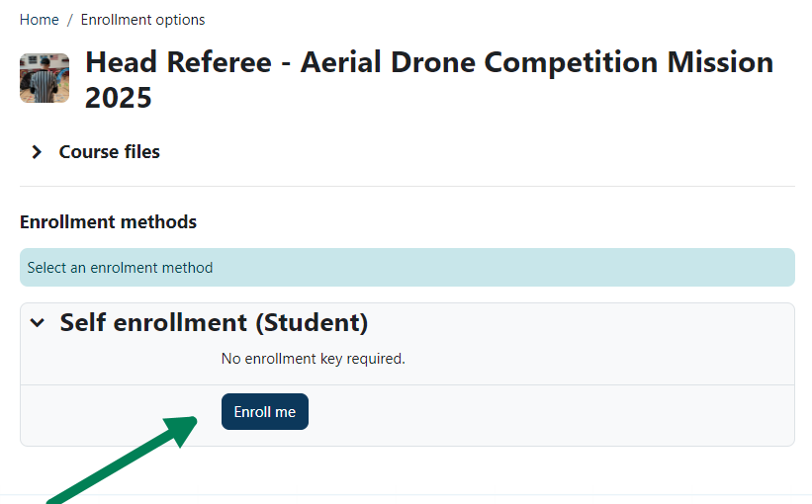Open the Enrollment options breadcrumb
The width and height of the screenshot is (812, 504).
coord(142,20)
